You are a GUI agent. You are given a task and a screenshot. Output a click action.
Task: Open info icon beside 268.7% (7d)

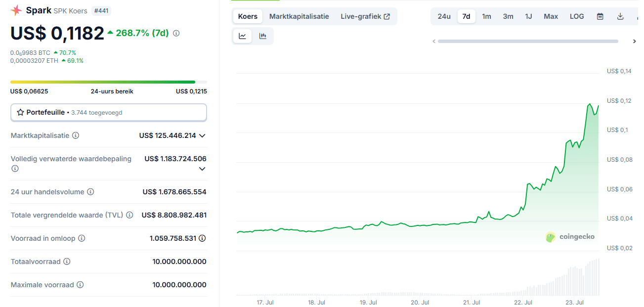(x=176, y=33)
